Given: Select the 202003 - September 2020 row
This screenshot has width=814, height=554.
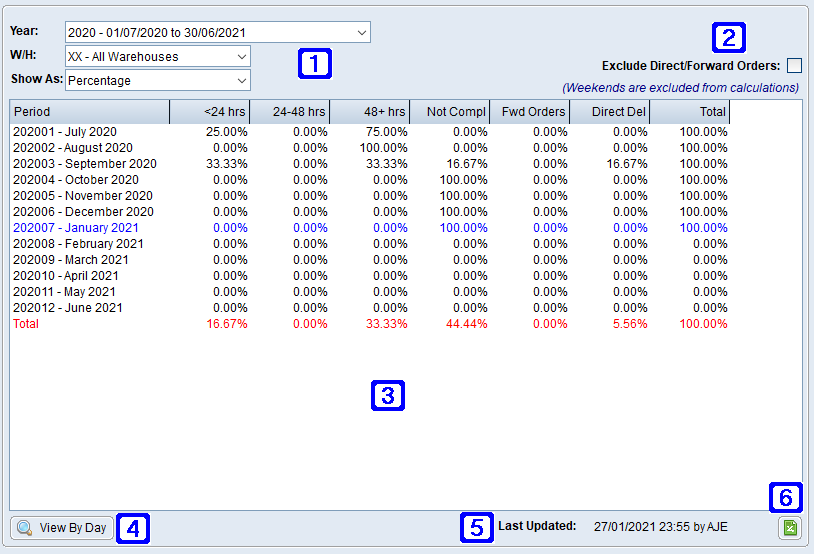Looking at the screenshot, I should [85, 164].
